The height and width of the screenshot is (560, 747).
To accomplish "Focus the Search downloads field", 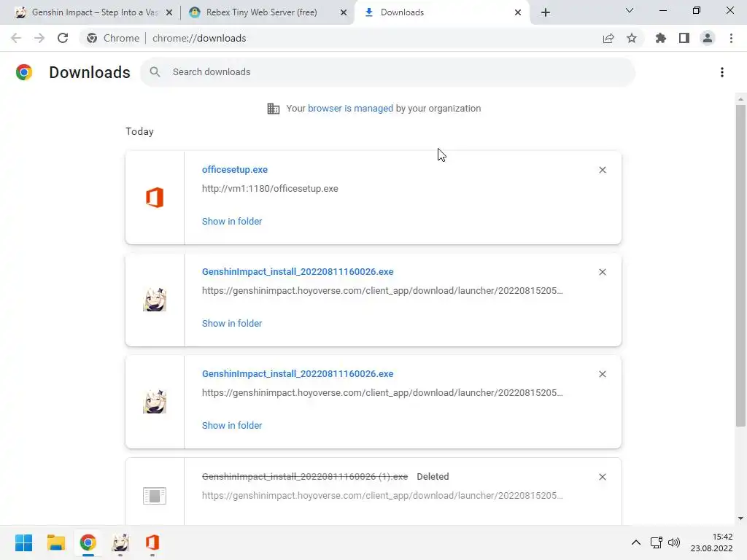I will point(388,72).
